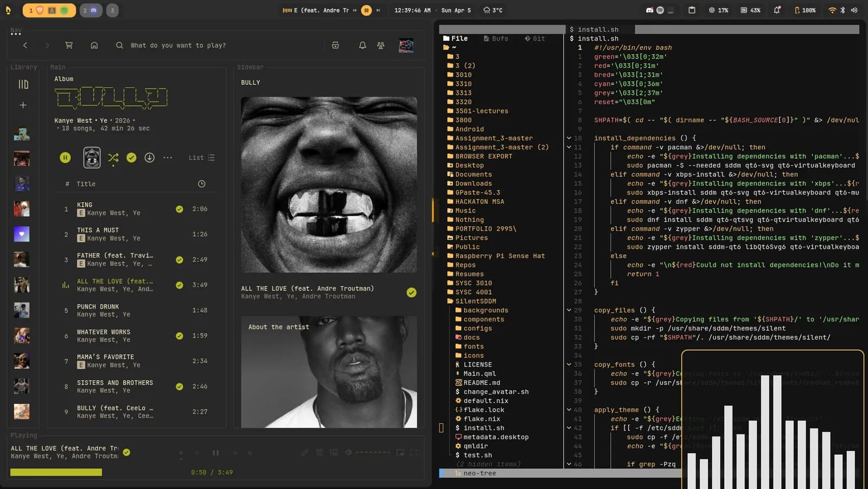Toggle saved checkmark on WHATEVER WORKS track

[x=180, y=336]
